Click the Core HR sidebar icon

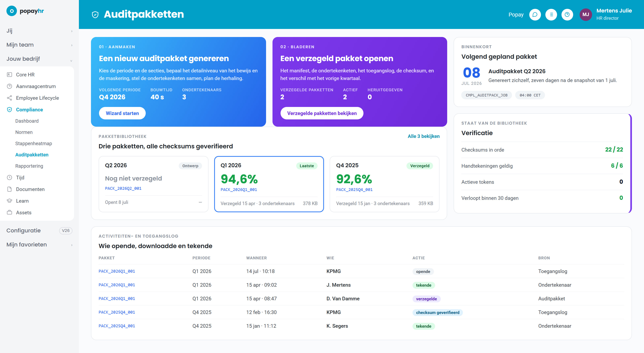pos(9,75)
